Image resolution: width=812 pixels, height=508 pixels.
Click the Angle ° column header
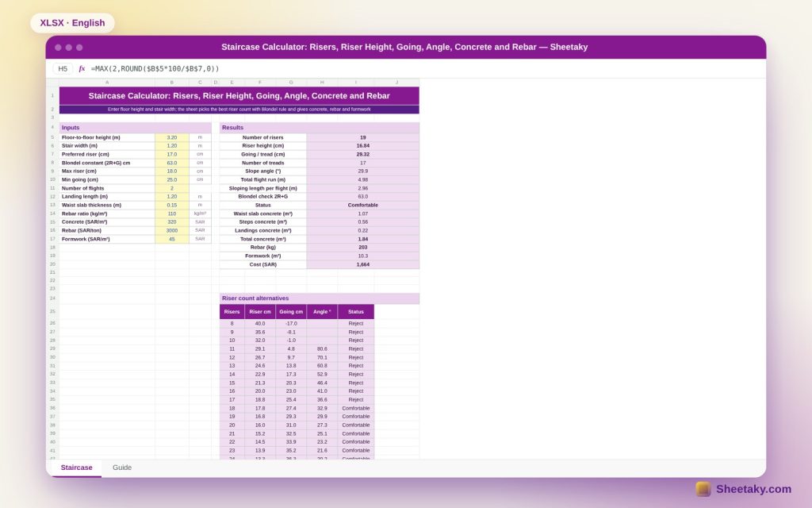[322, 311]
